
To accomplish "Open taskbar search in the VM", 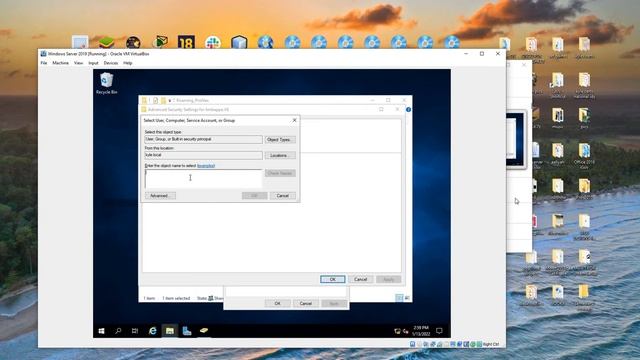I will [118, 331].
